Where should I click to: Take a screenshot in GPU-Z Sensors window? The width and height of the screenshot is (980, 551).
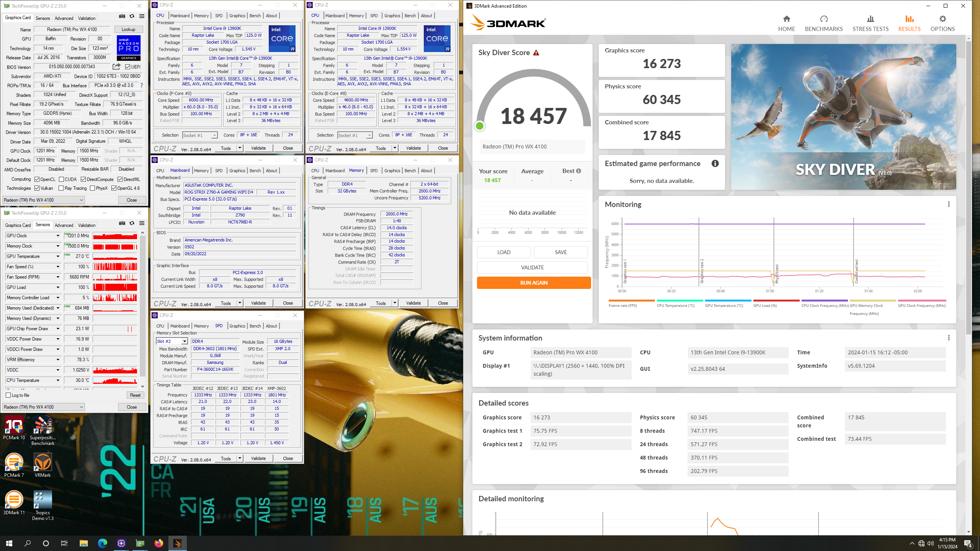point(122,223)
